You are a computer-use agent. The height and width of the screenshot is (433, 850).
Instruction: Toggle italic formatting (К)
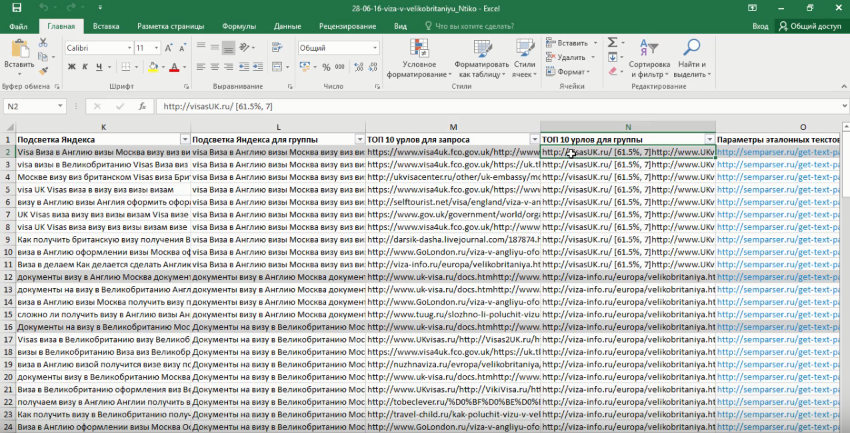click(x=87, y=67)
